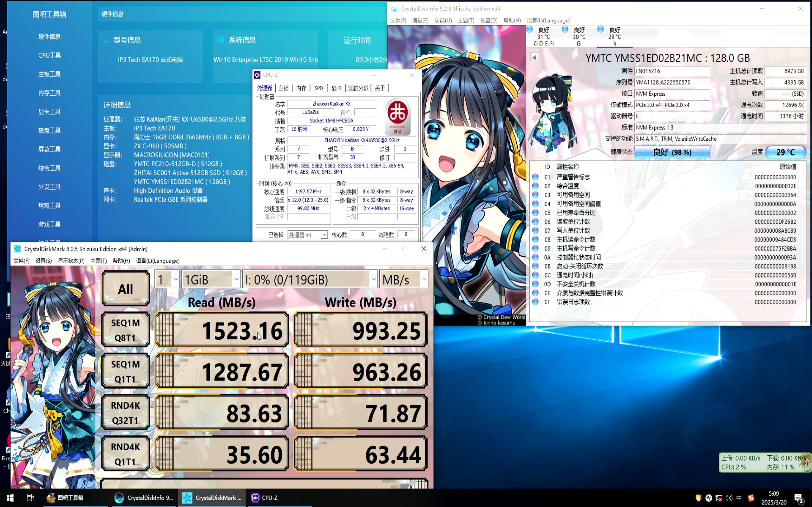Open the 功能(O) menu in CrystalDiskInfo
Screen dimensions: 812x507
442,20
